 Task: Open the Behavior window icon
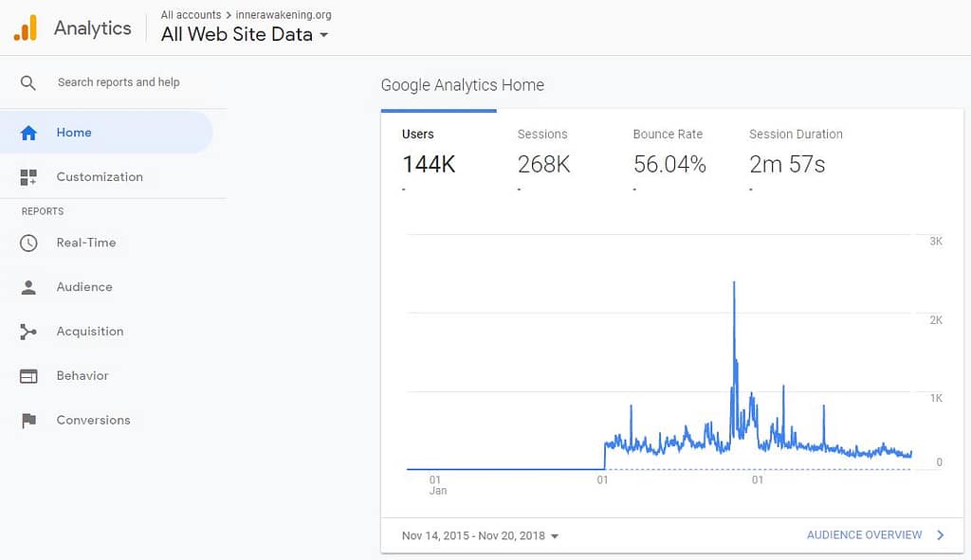[28, 375]
